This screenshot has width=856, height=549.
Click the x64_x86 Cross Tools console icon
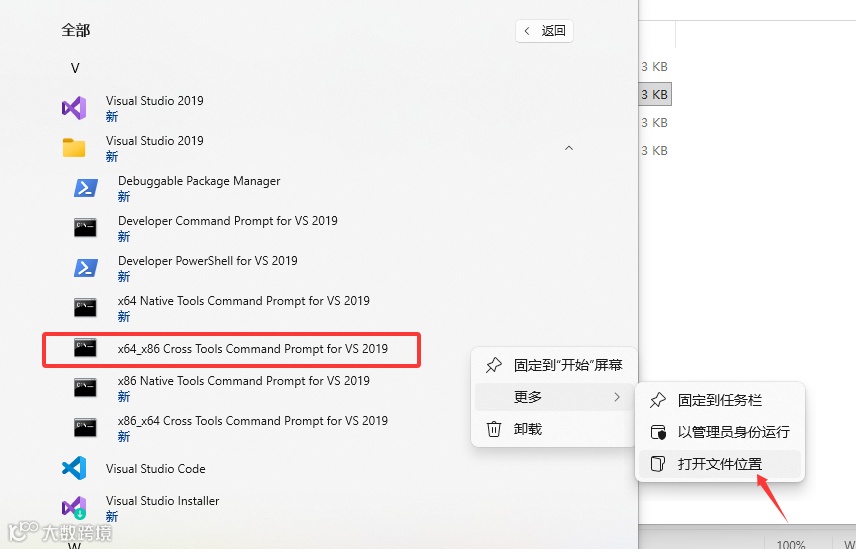click(x=85, y=348)
